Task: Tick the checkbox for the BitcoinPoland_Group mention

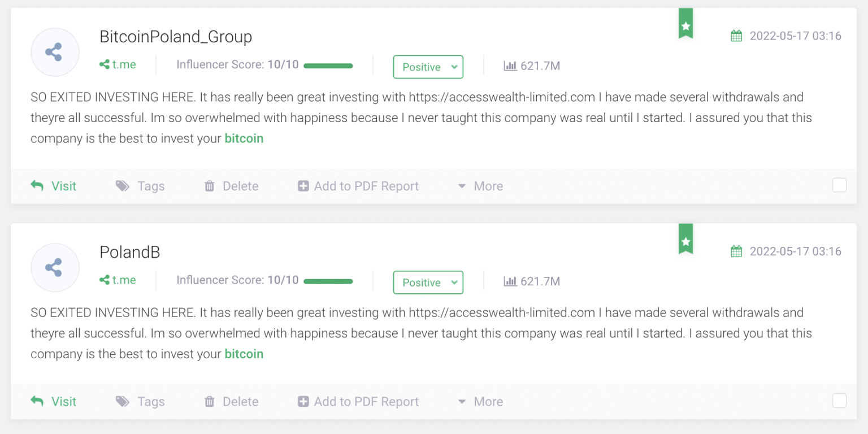Action: click(839, 185)
